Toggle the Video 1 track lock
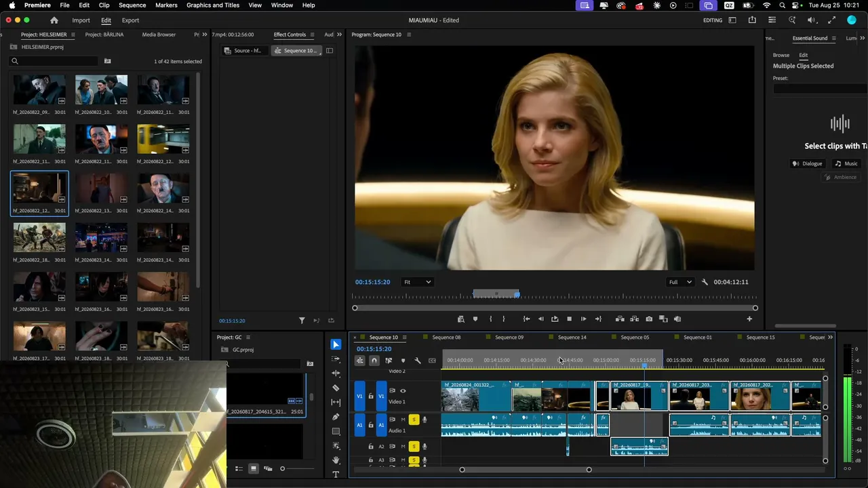868x488 pixels. [x=370, y=396]
